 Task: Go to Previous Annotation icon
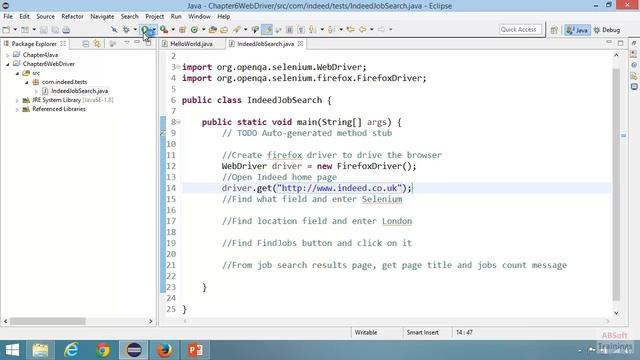pos(331,30)
